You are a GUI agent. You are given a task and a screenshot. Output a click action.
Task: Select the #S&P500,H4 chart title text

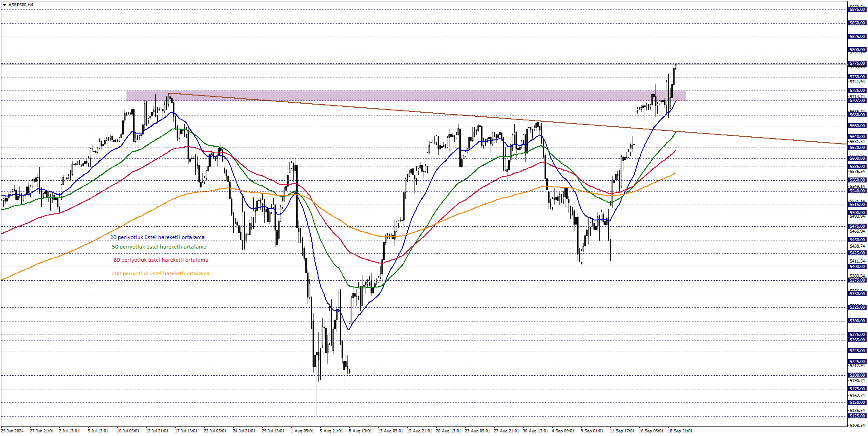[21, 5]
